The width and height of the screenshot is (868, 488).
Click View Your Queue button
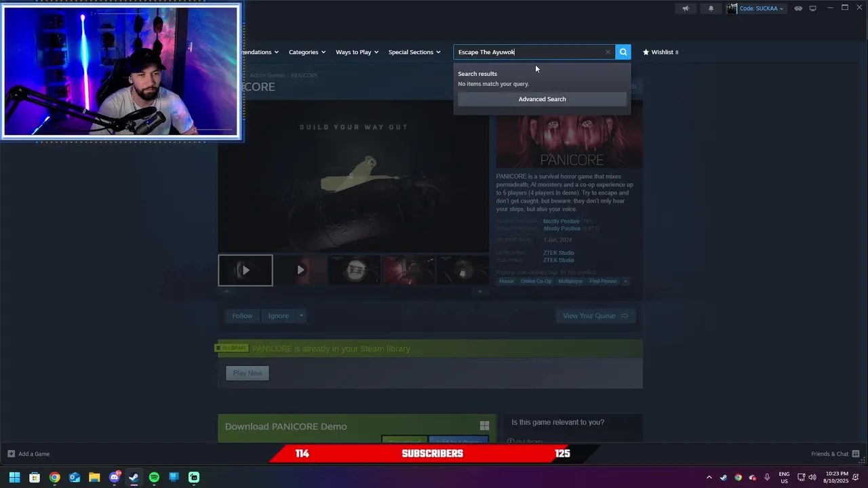tap(595, 316)
